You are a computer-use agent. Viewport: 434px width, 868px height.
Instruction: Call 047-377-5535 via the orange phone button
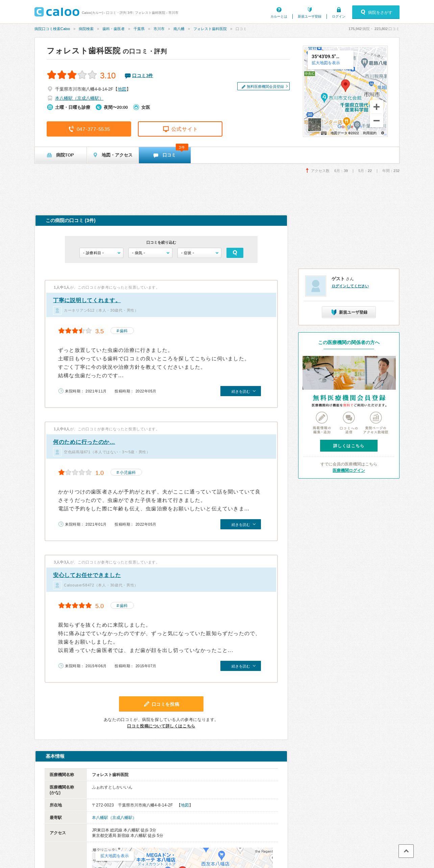89,129
